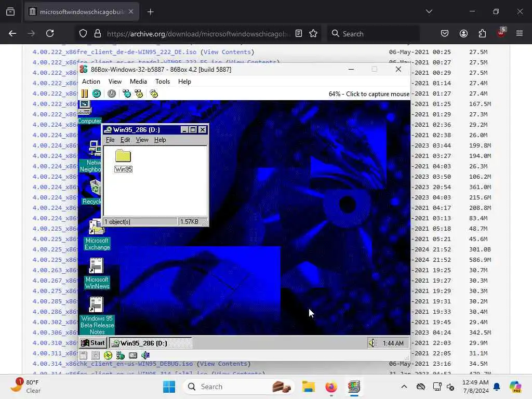Click the Windows taskbar Search box
The image size is (532, 399).
tap(239, 387)
